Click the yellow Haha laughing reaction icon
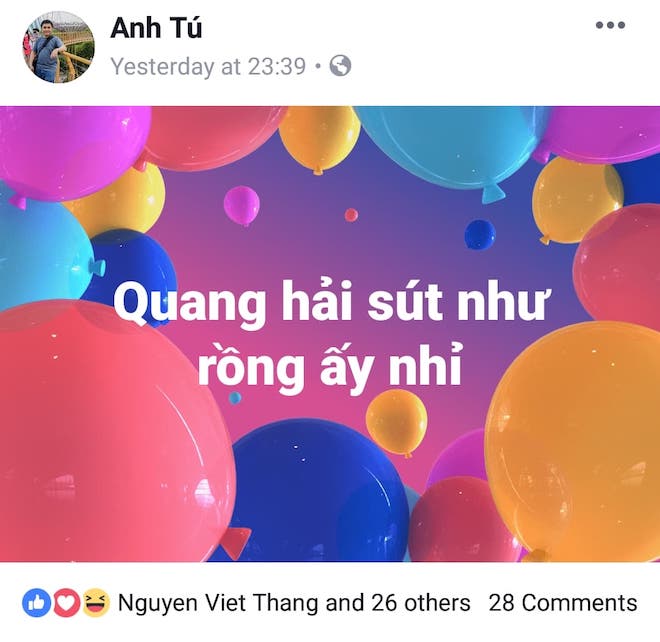660x642 pixels. pyautogui.click(x=95, y=603)
